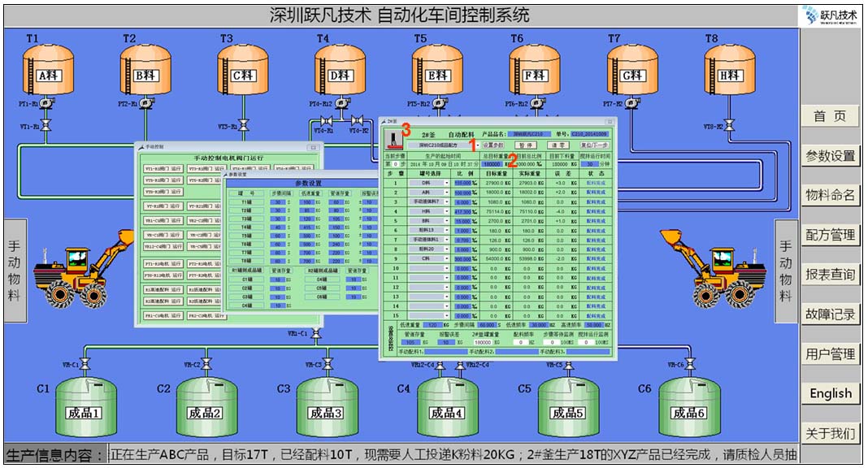Open step 1 tank dropdown showing D料

[429, 183]
